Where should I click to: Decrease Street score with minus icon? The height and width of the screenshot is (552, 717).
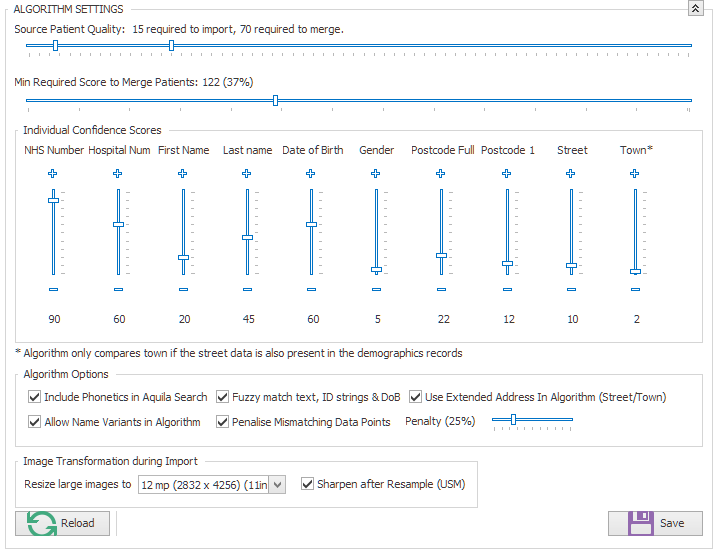[571, 289]
